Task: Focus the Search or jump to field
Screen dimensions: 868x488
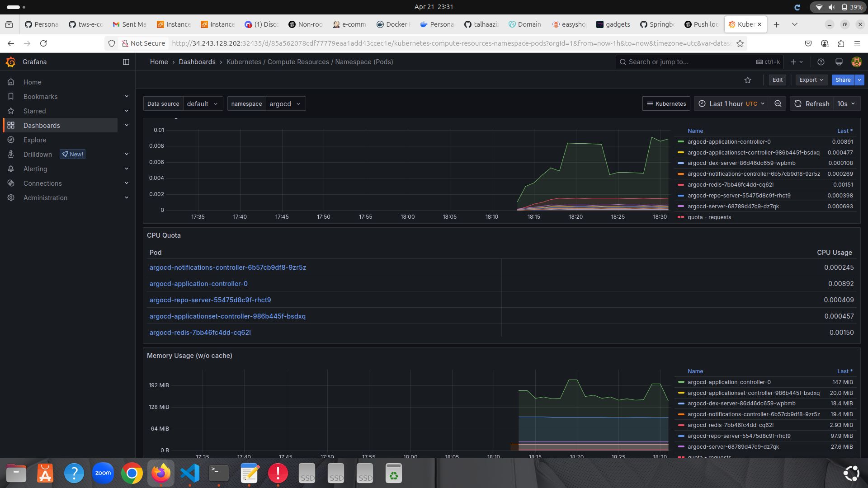Action: click(x=699, y=62)
